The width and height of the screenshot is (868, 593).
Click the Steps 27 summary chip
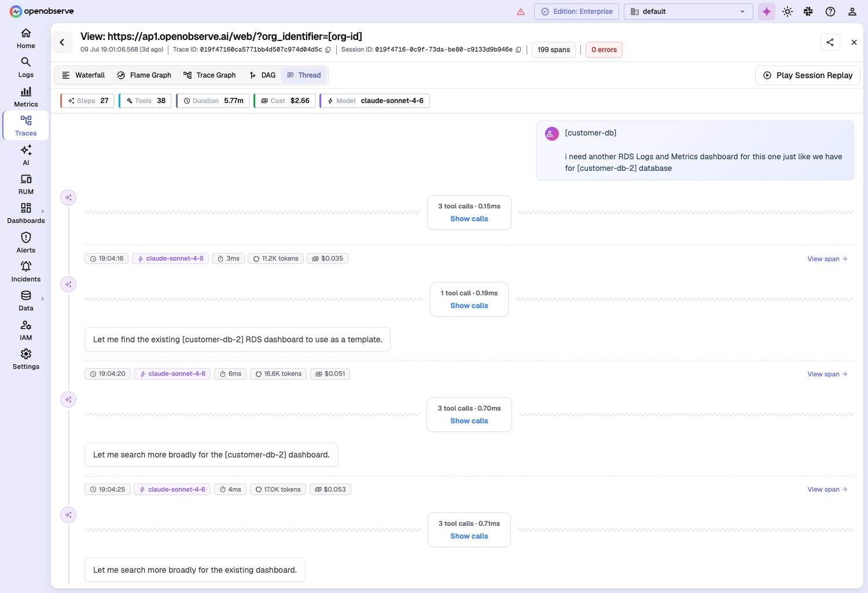(87, 101)
